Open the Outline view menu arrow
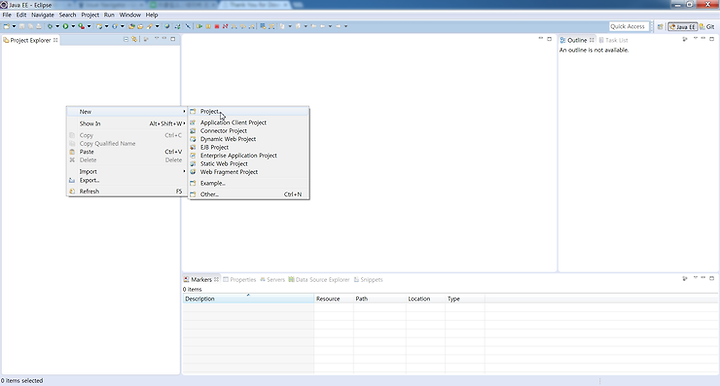This screenshot has width=720, height=386. [695, 39]
